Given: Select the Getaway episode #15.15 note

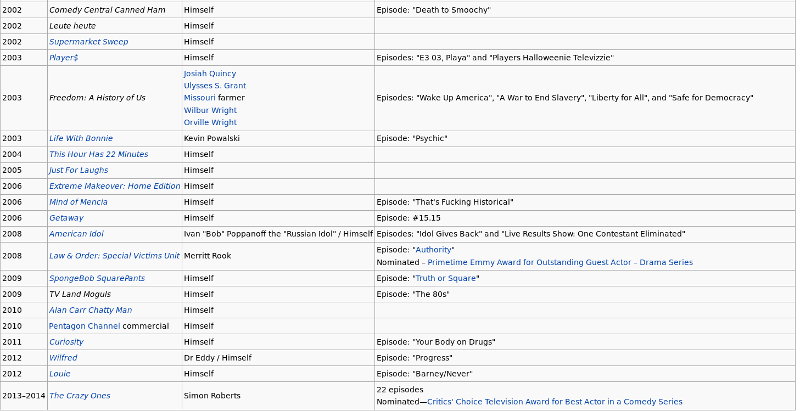Looking at the screenshot, I should point(409,218).
